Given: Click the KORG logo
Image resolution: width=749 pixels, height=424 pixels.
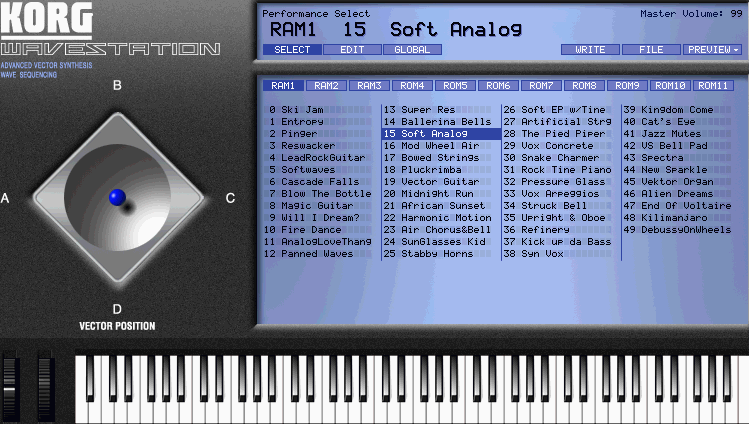Looking at the screenshot, I should click(x=46, y=20).
